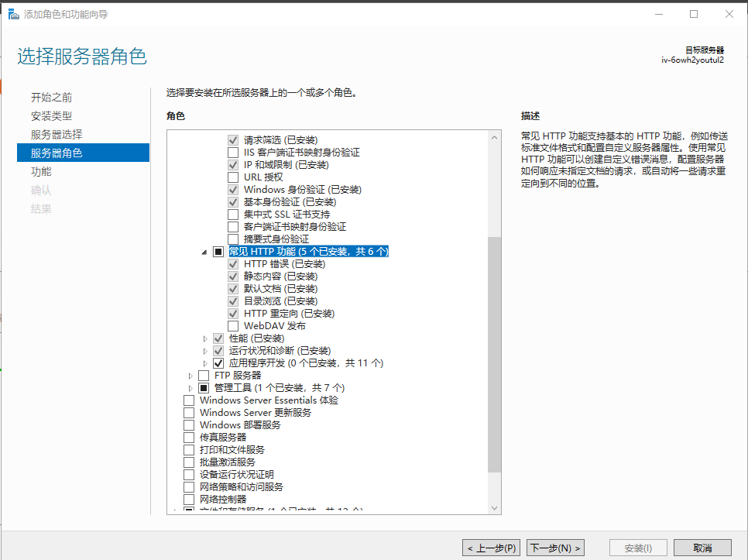Switch to 服务器选择 step
The image size is (748, 560).
click(57, 135)
